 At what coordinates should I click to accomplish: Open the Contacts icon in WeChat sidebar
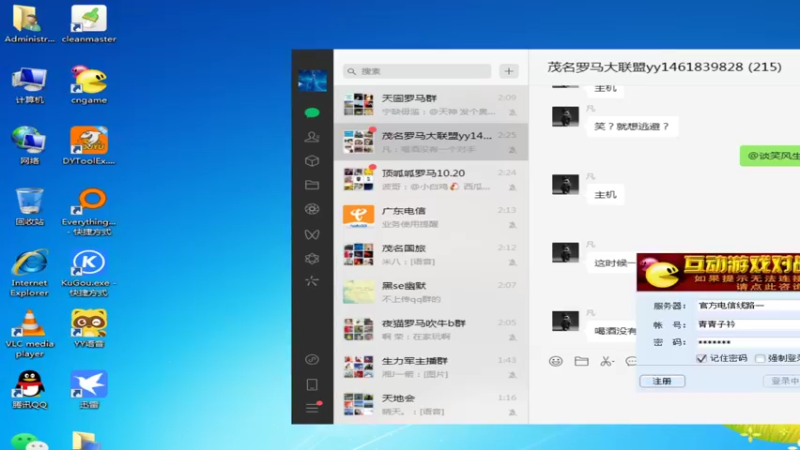click(x=312, y=137)
